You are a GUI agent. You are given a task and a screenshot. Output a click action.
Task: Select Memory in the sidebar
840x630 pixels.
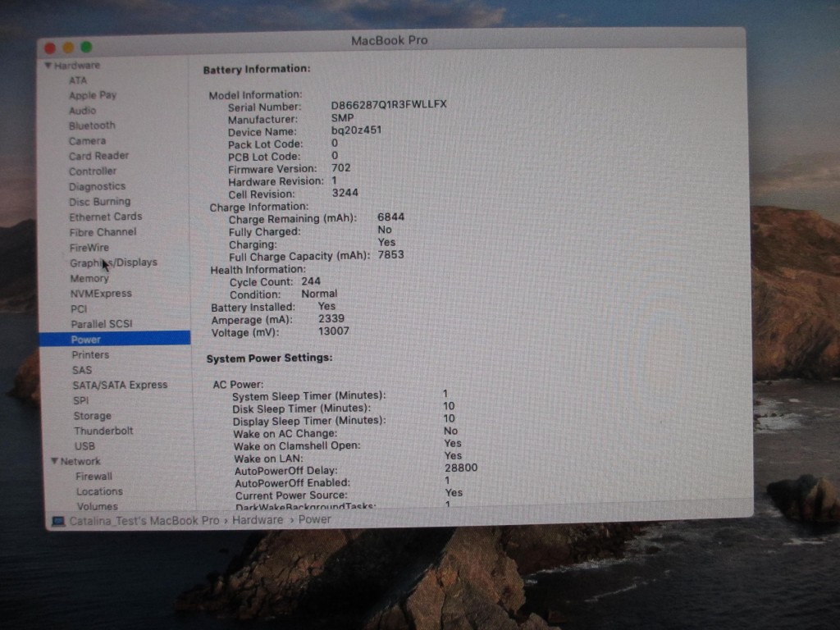coord(89,278)
